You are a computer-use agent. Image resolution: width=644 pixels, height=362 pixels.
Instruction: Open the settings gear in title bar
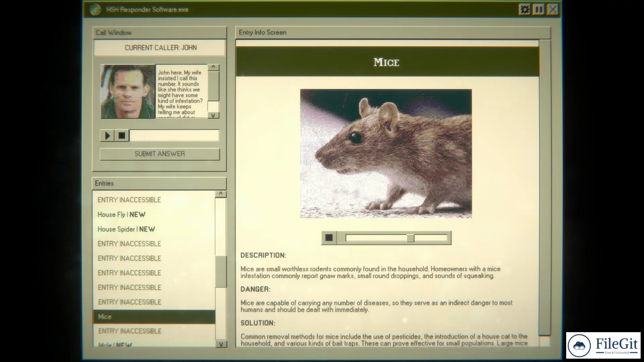coord(525,9)
